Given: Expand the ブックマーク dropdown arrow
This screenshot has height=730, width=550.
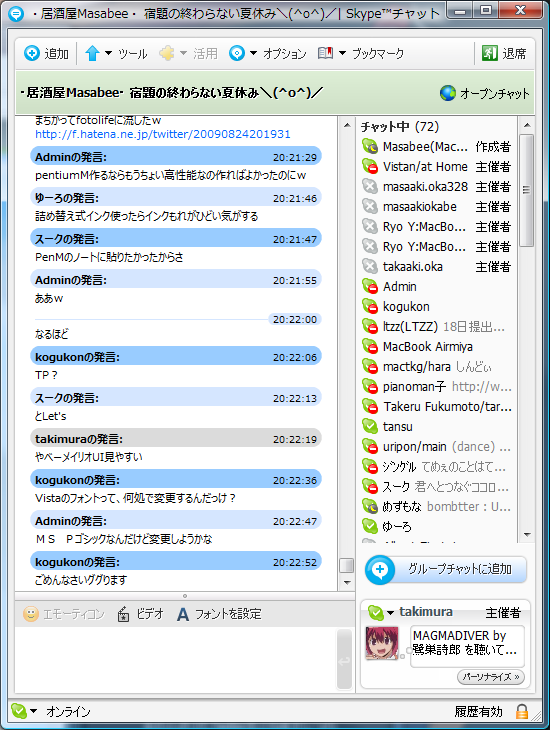Looking at the screenshot, I should (x=342, y=53).
